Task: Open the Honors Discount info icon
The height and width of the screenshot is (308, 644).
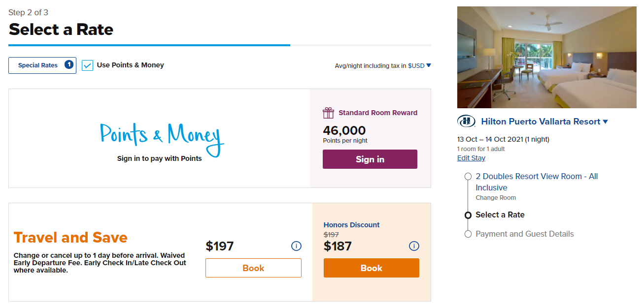Action: [x=414, y=246]
